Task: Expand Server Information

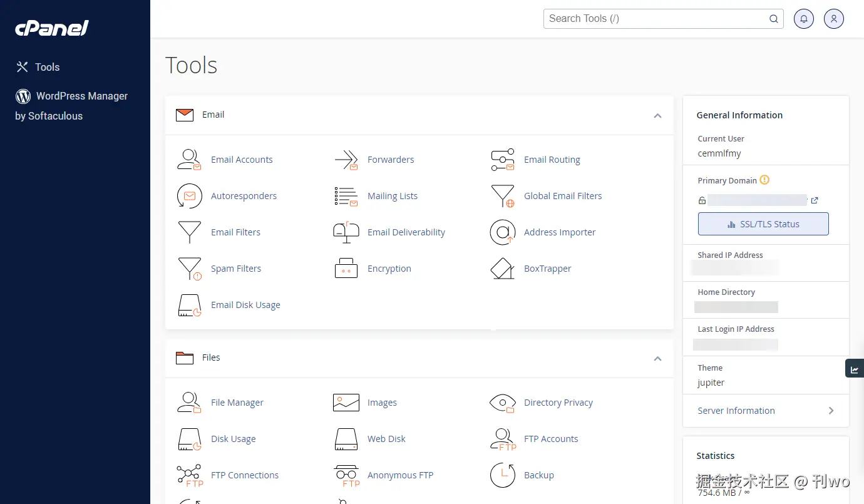Action: click(x=766, y=411)
